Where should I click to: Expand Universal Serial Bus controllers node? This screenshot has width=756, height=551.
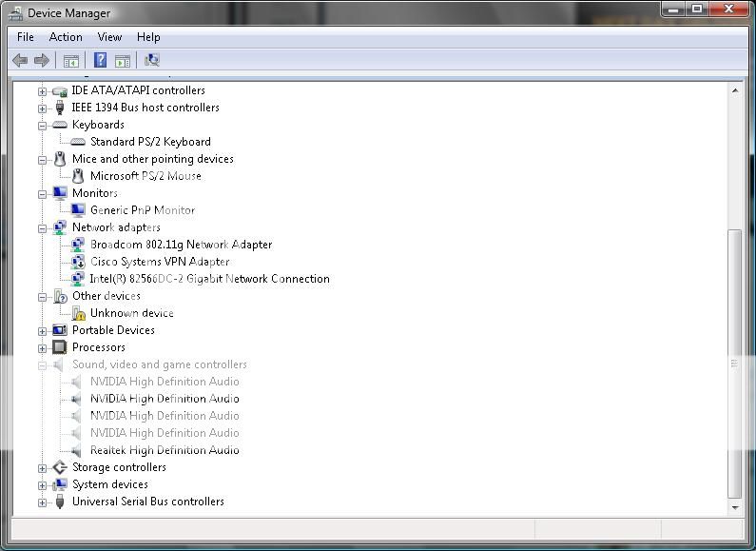[42, 502]
